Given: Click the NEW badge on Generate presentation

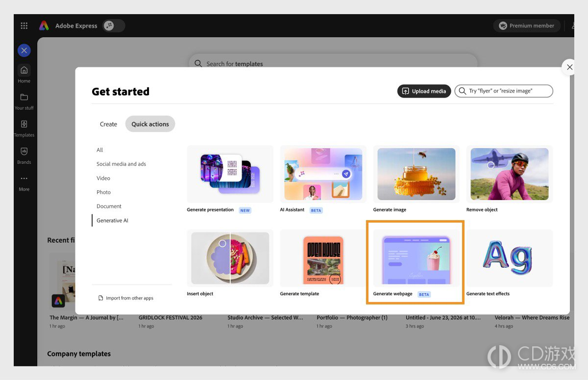Looking at the screenshot, I should [x=245, y=210].
